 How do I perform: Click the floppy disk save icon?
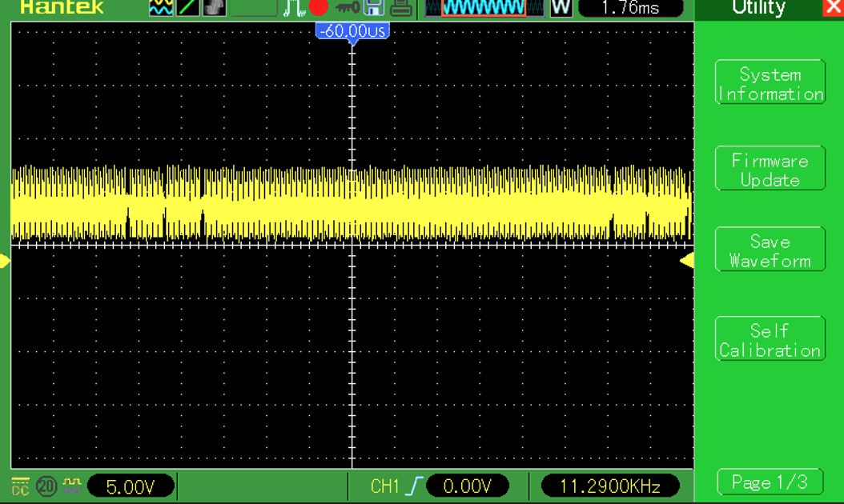[373, 8]
